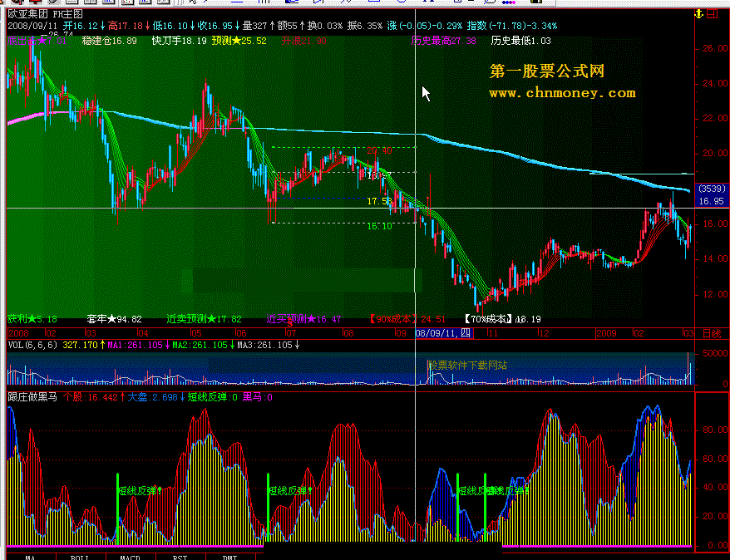Click the 2008 year marker on date axis
Screen dimensions: 730x560
click(x=18, y=333)
